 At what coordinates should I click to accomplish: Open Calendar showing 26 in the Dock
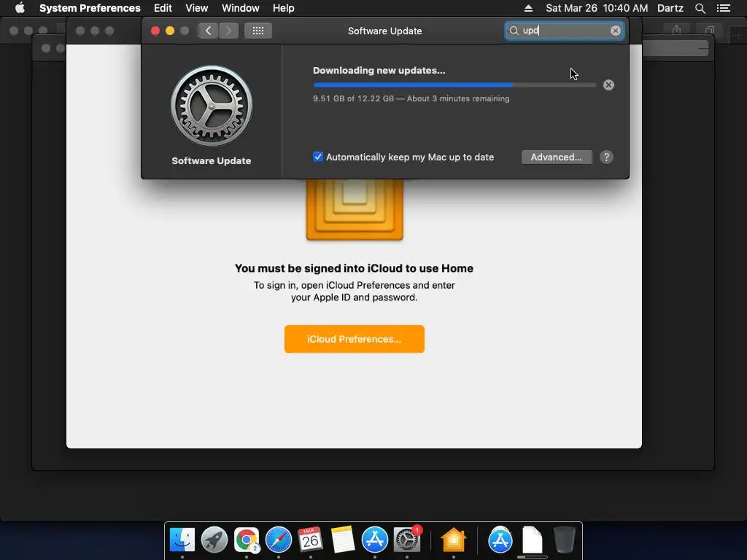tap(311, 540)
